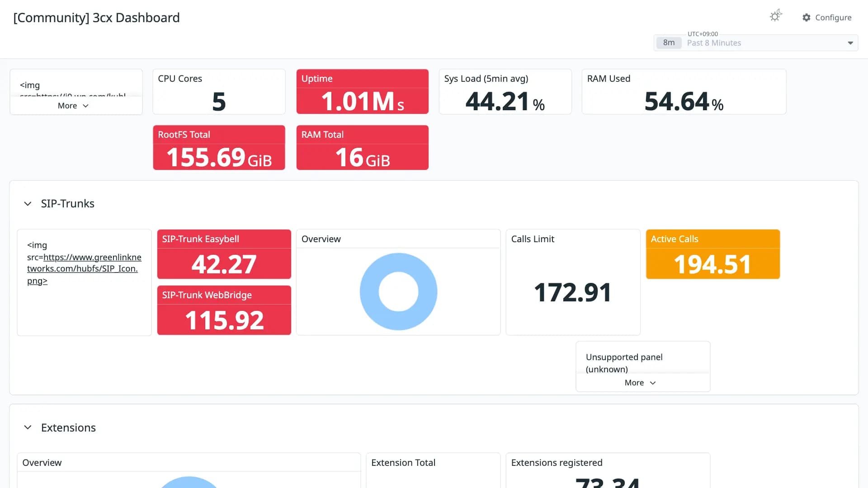This screenshot has height=488, width=868.
Task: Click the Active Calls value 194.51
Action: click(712, 264)
